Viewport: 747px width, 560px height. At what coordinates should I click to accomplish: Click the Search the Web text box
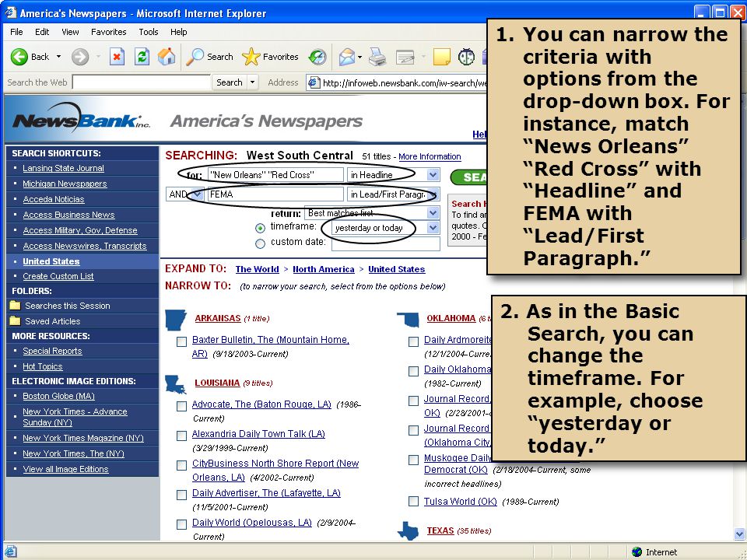click(142, 82)
